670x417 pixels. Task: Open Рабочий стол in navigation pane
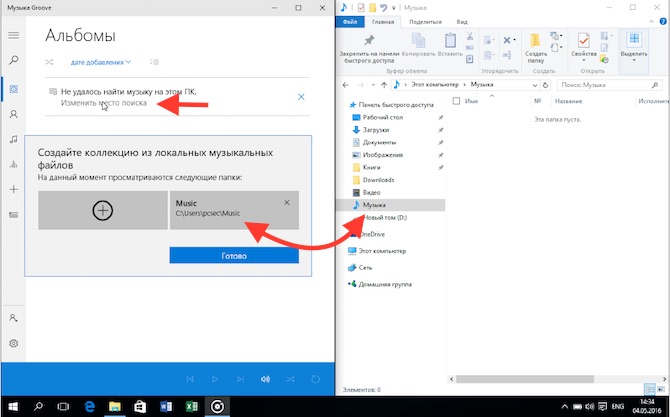pos(383,117)
